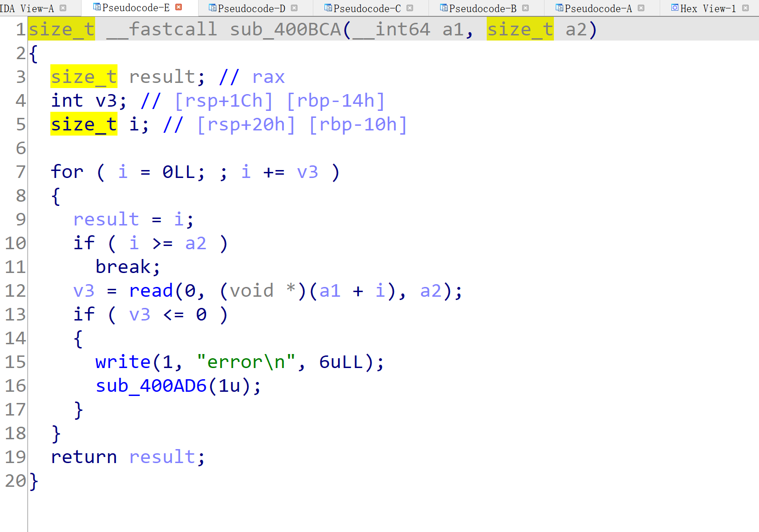Click line number 20 in the gutter
This screenshot has width=759, height=532.
pos(15,480)
